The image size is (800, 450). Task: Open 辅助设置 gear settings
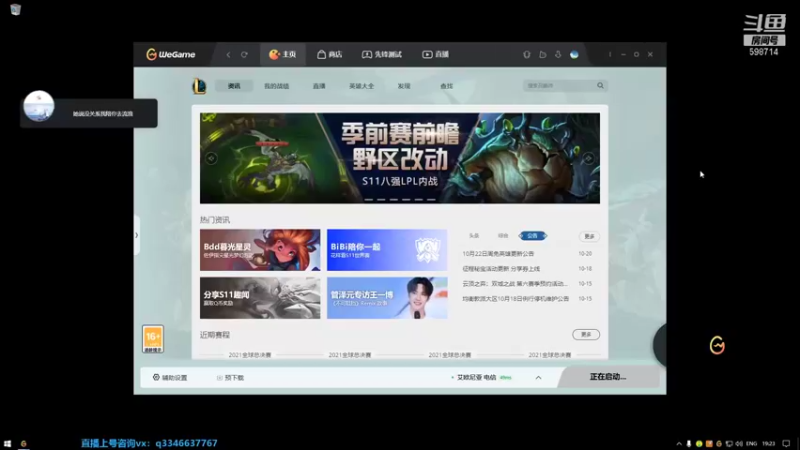(x=170, y=378)
